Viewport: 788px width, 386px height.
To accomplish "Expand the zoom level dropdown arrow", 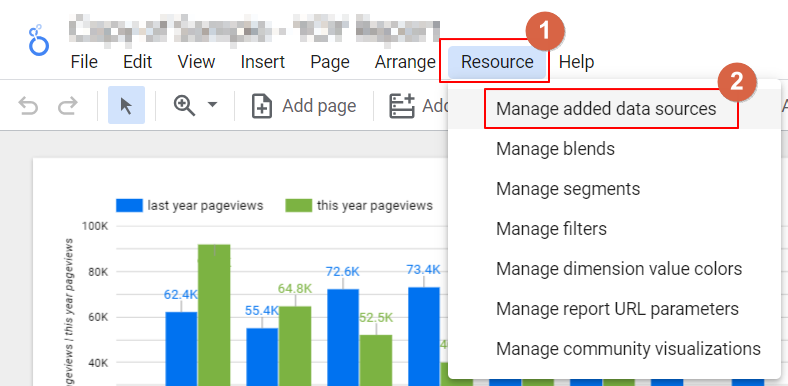I will pos(213,105).
